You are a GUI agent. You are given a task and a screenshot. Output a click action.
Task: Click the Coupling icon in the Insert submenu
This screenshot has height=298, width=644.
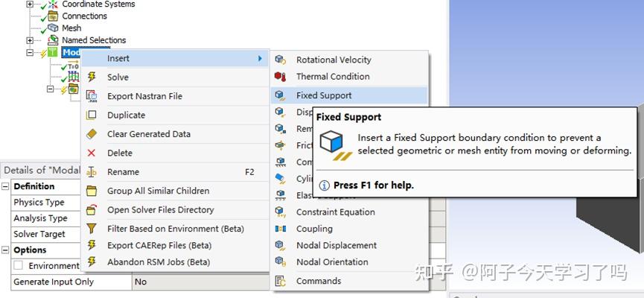pyautogui.click(x=280, y=229)
